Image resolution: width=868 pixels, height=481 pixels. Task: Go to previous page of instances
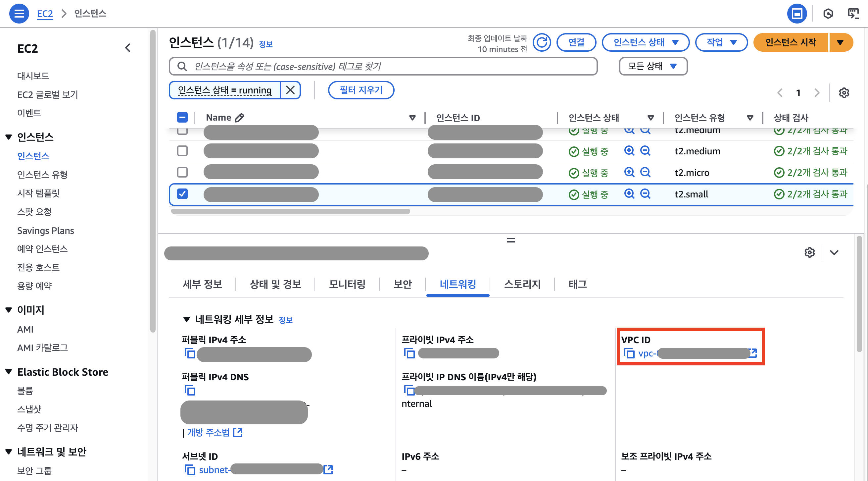[x=780, y=93]
